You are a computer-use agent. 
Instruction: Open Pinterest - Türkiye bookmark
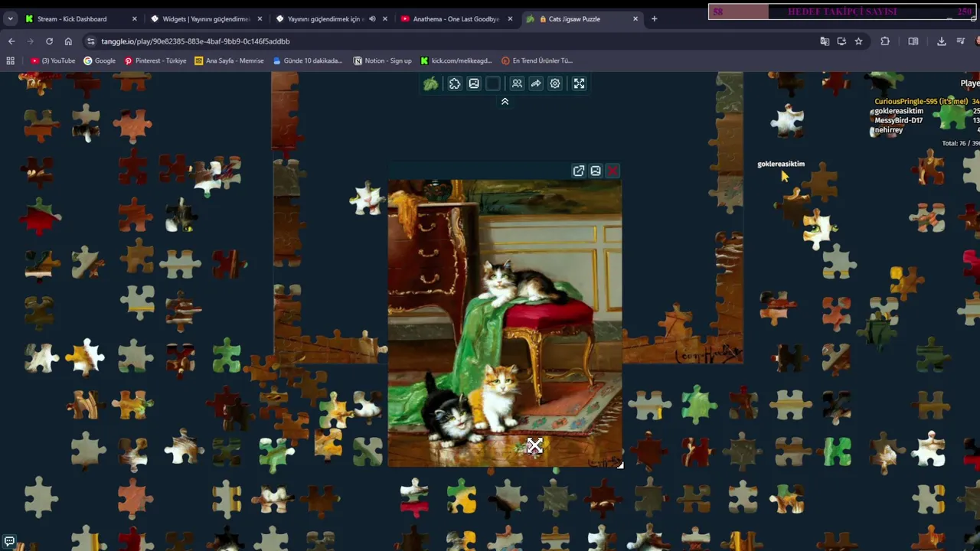(155, 60)
